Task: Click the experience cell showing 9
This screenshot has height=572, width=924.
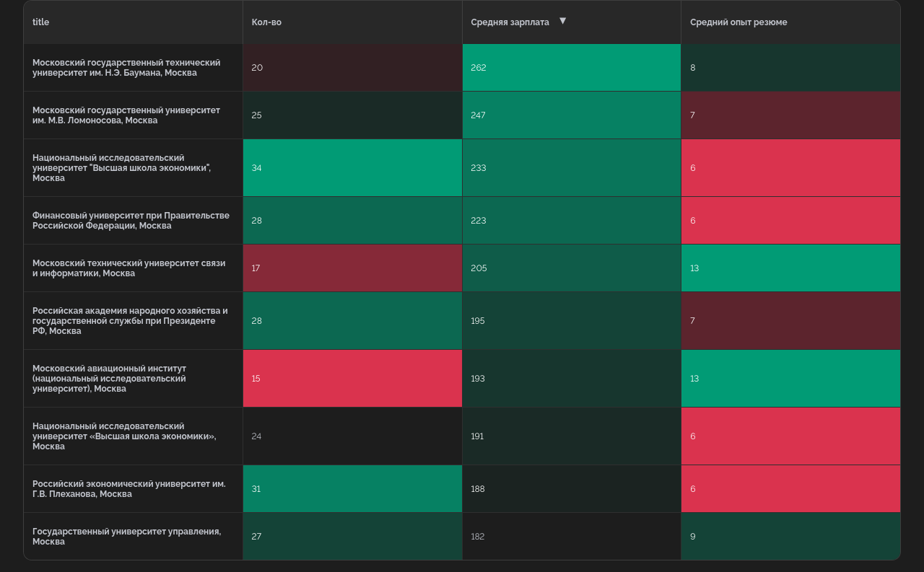Action: click(x=790, y=537)
